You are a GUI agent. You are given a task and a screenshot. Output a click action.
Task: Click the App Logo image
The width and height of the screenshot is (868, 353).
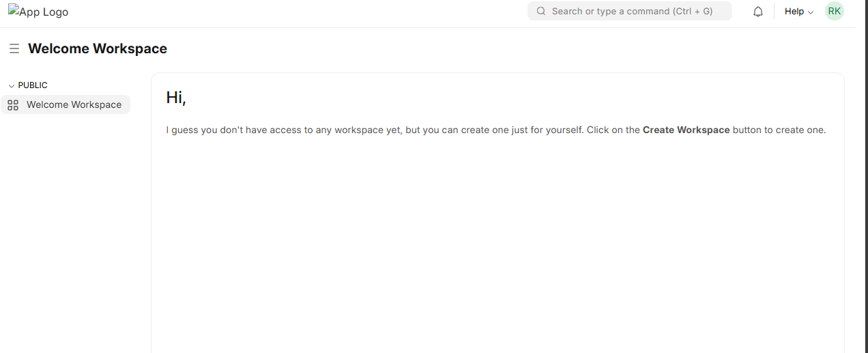38,12
